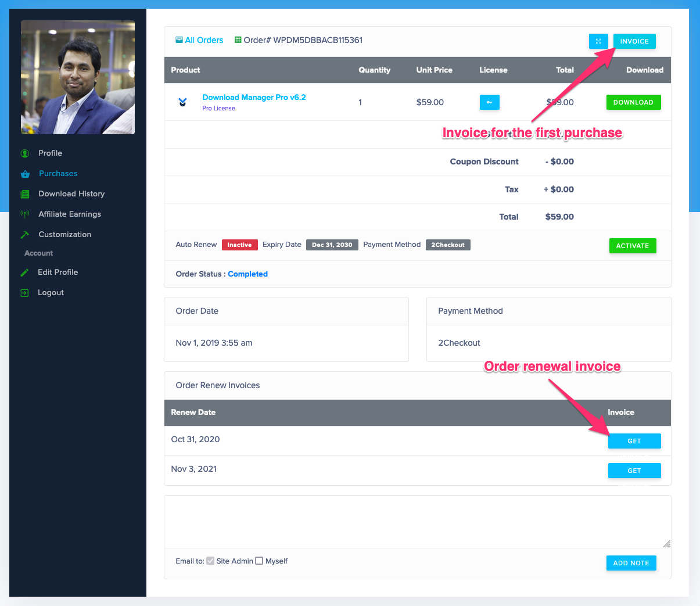Open Download History from the sidebar menu

click(70, 193)
